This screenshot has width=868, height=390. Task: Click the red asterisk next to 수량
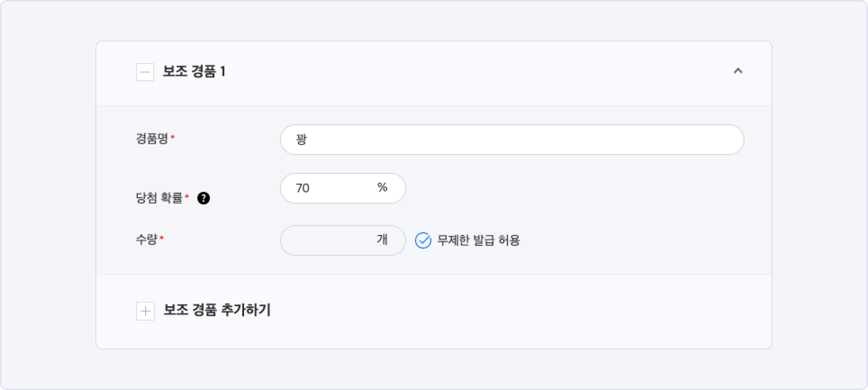pyautogui.click(x=162, y=238)
